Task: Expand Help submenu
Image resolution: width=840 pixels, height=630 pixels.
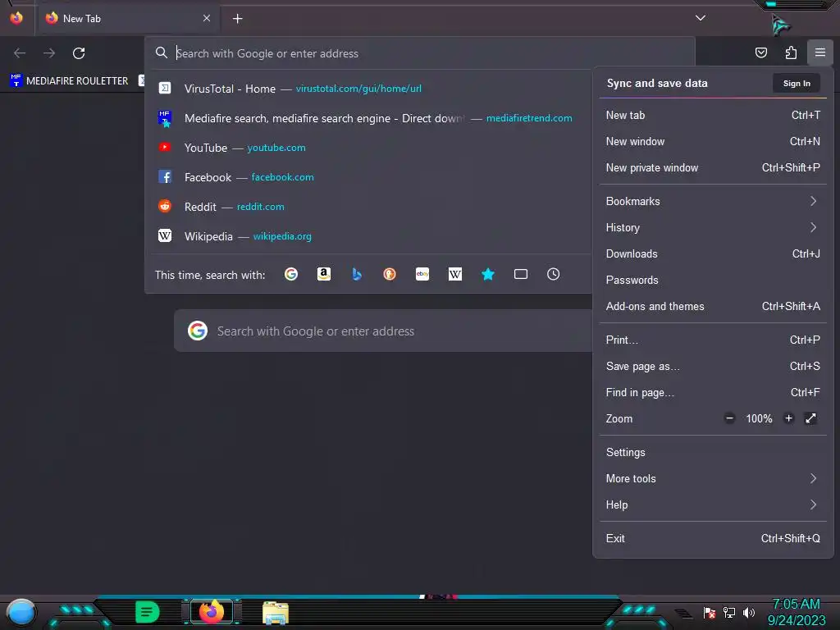Action: pos(713,505)
